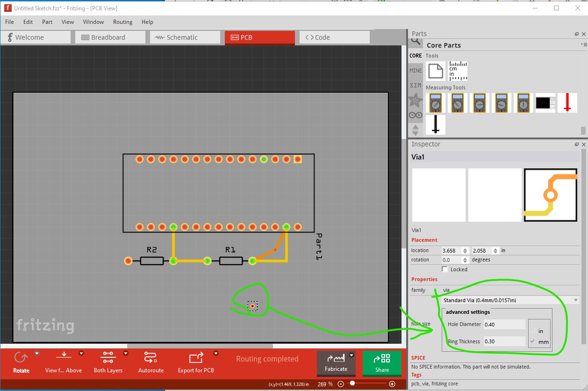The height and width of the screenshot is (391, 588).
Task: Click the Autoroute icon
Action: tap(151, 358)
